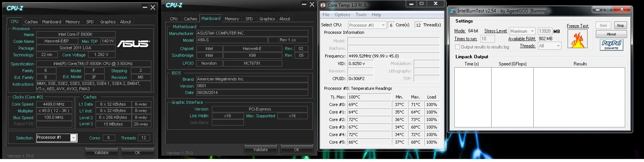Screen dimensions: 644x162
Task: Switch to About tab in second CPU-Z window
Action: tap(285, 19)
